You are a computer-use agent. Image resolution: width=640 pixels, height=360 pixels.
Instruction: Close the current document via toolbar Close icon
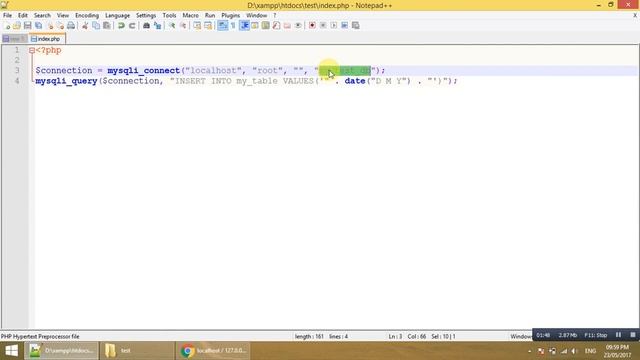click(x=49, y=26)
